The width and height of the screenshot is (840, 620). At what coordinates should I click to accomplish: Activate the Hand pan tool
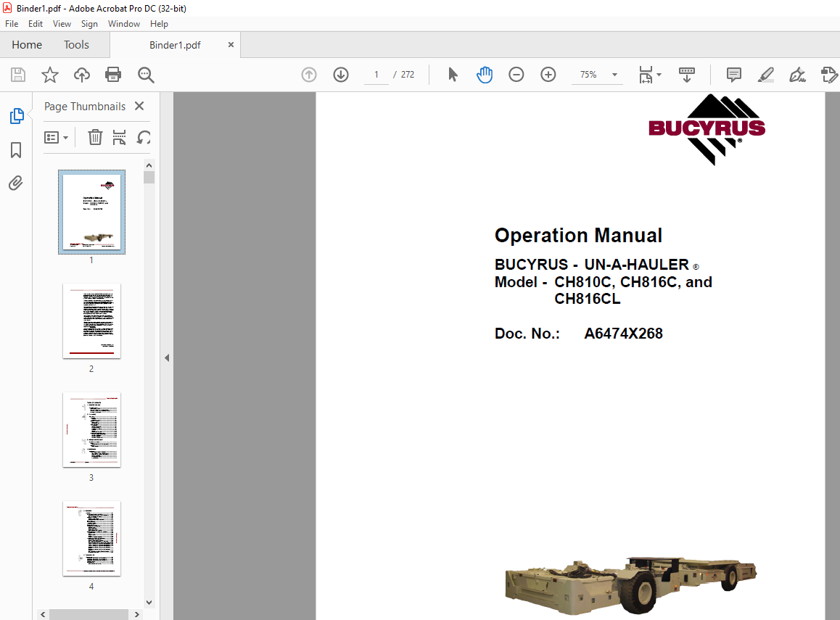tap(485, 75)
